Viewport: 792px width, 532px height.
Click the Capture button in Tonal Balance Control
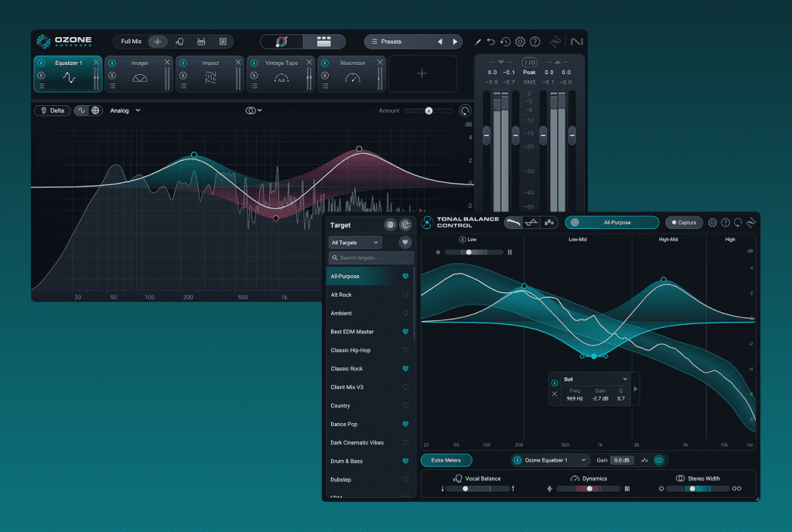[x=684, y=222]
